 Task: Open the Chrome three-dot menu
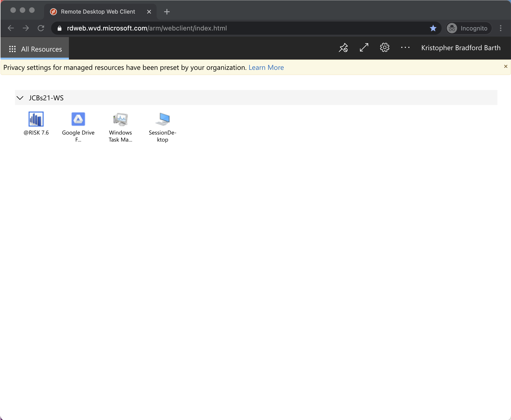coord(501,28)
